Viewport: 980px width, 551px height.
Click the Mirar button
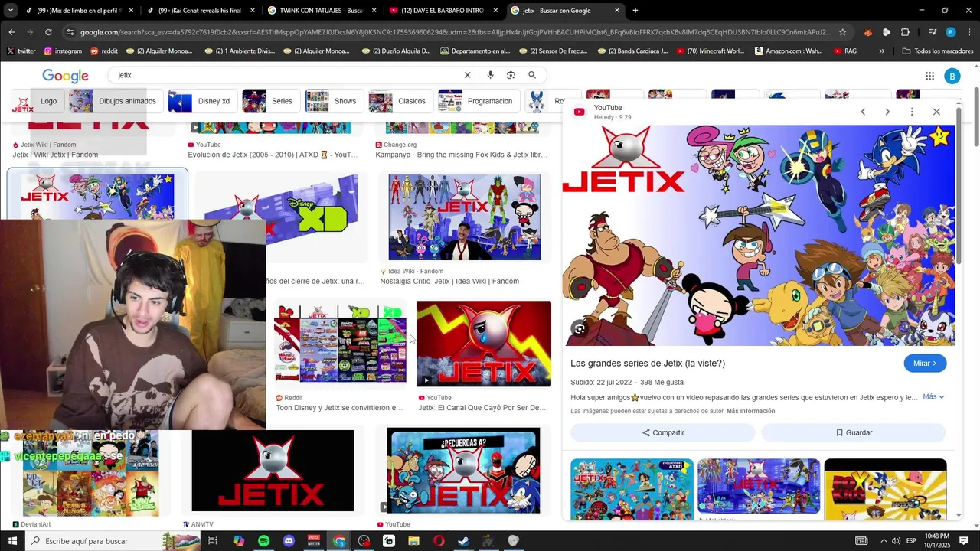(x=925, y=364)
